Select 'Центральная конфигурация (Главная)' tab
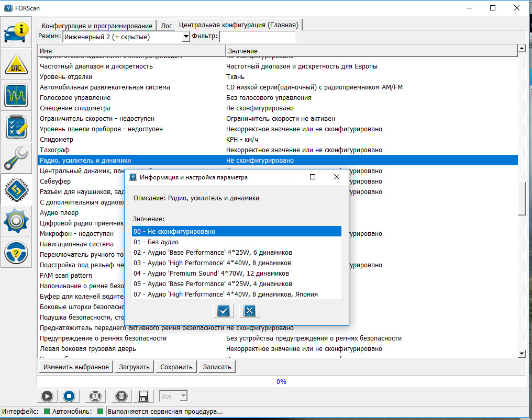Viewport: 532px width, 420px height. [239, 25]
